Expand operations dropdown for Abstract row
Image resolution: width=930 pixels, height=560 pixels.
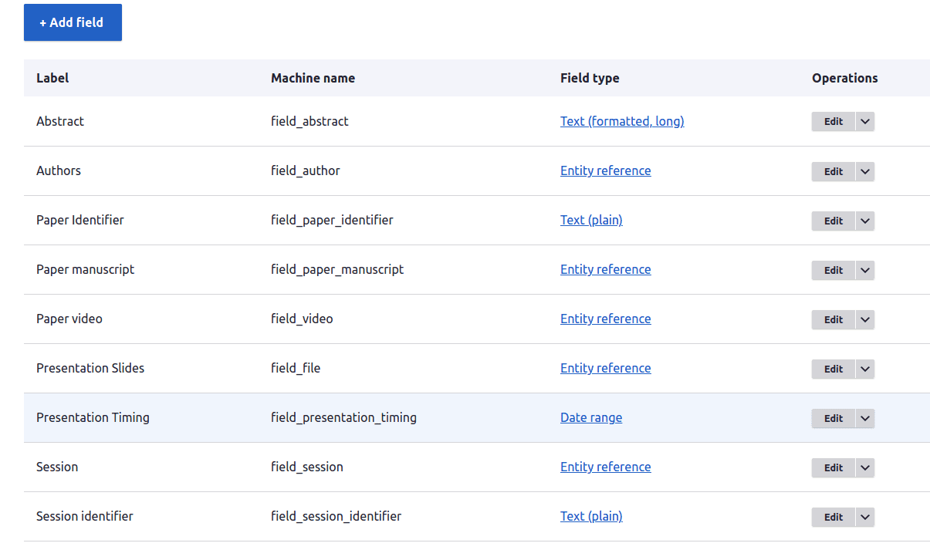point(865,122)
